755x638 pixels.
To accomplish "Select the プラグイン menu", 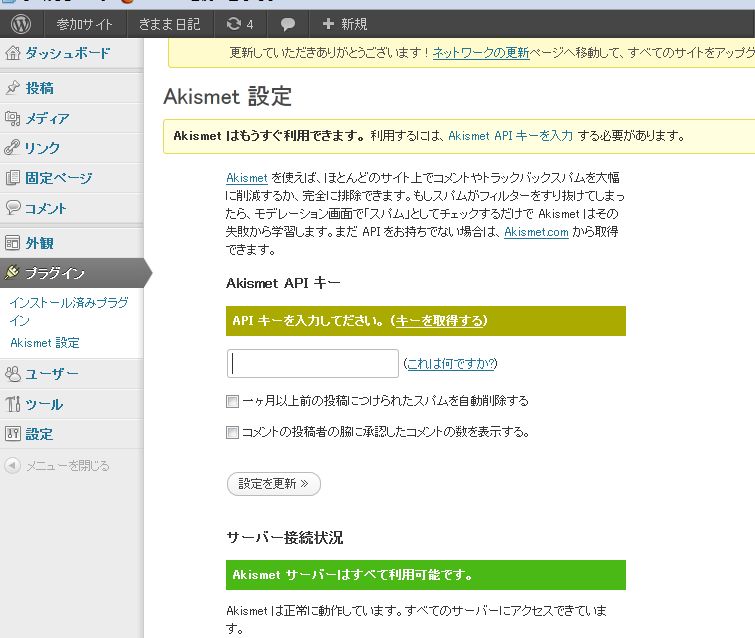I will click(55, 273).
